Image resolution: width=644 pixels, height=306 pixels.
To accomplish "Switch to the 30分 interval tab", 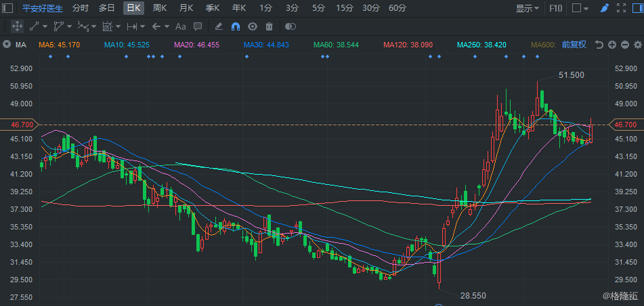I will pos(371,8).
